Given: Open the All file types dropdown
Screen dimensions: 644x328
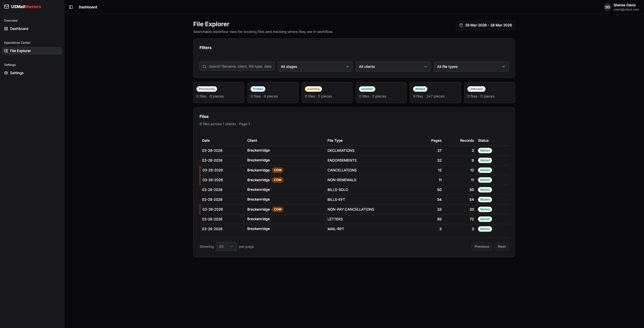Looking at the screenshot, I should tap(471, 66).
